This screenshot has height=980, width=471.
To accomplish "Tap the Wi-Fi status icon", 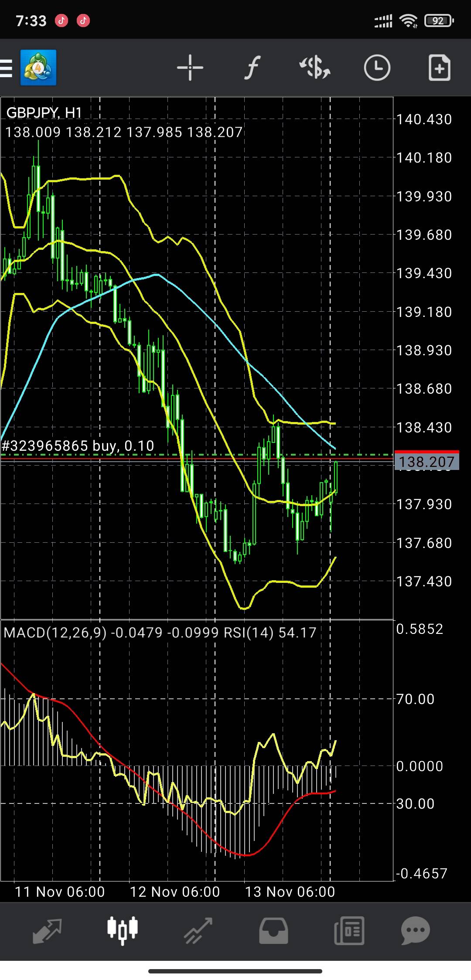I will 409,20.
